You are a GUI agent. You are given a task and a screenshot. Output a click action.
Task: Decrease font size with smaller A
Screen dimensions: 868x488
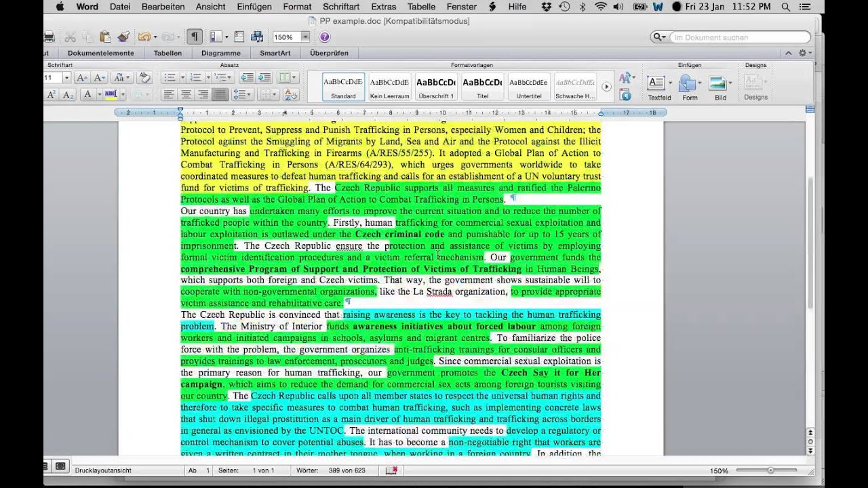pos(98,78)
